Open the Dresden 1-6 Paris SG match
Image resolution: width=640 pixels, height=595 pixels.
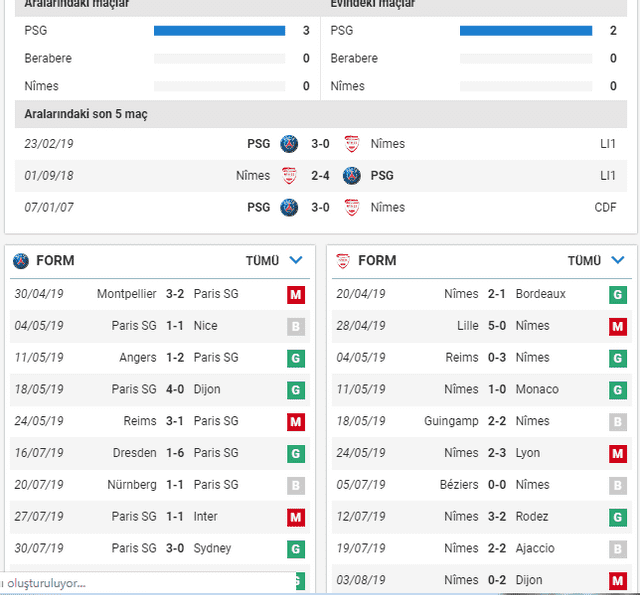click(x=160, y=453)
